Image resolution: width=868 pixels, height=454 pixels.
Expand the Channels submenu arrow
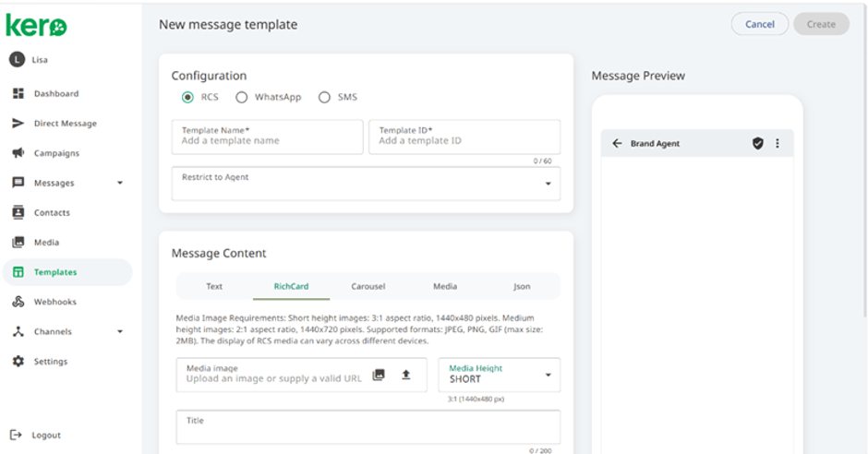120,332
